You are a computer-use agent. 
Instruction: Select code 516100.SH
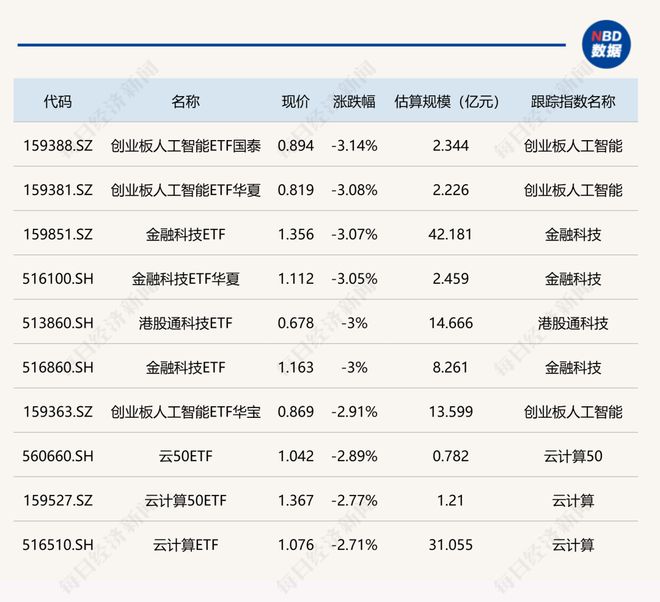tap(58, 279)
